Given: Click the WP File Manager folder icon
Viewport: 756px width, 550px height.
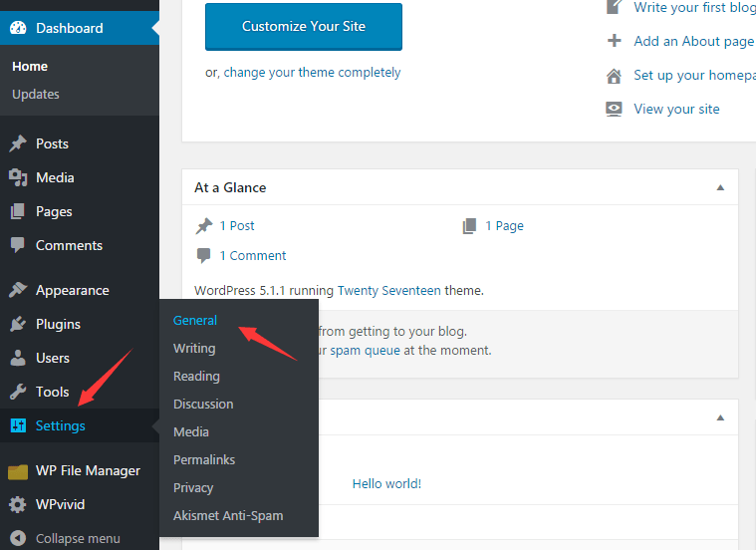Looking at the screenshot, I should click(18, 471).
